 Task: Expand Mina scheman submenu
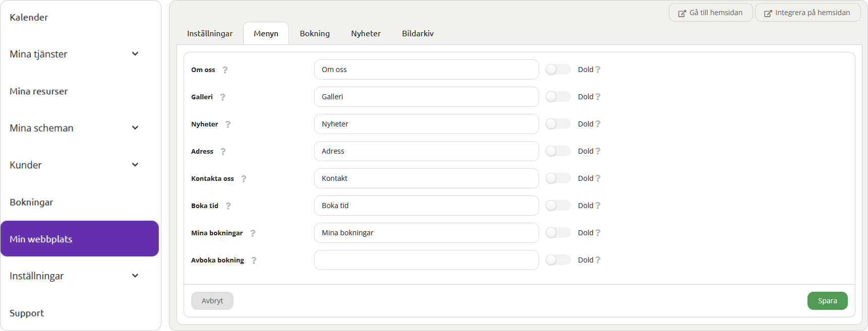tap(135, 128)
